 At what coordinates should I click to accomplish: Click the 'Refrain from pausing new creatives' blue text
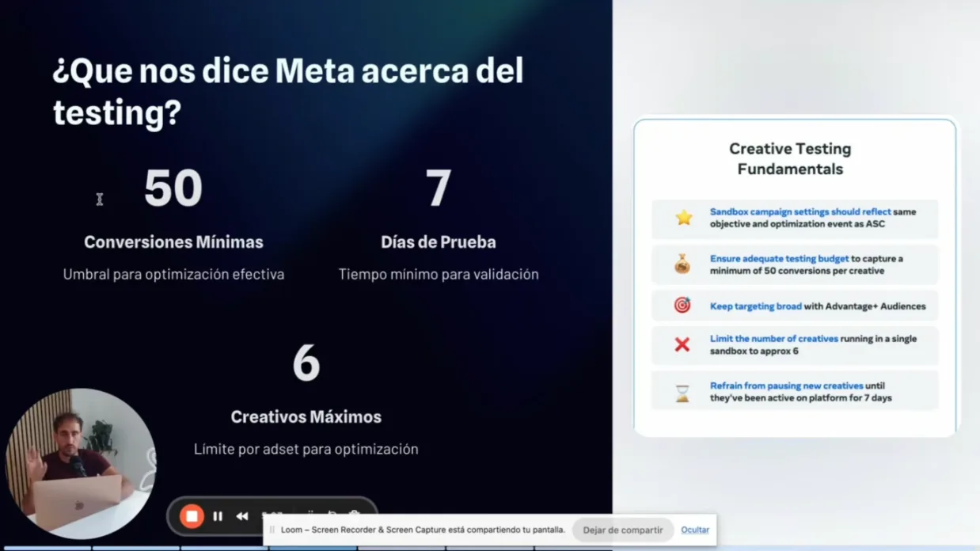(x=787, y=386)
